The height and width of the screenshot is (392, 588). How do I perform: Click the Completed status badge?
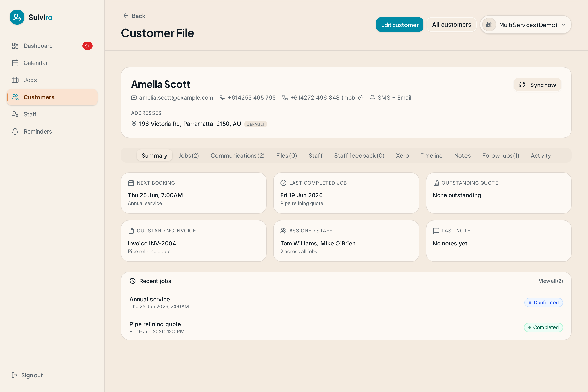[543, 327]
